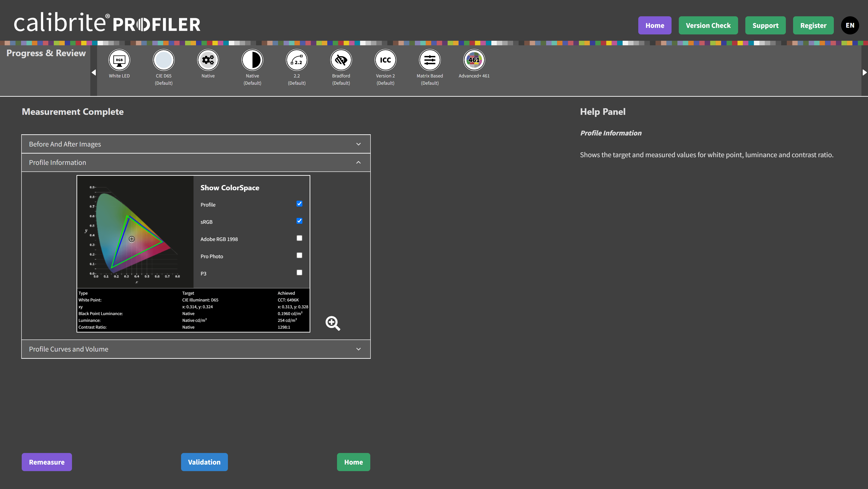This screenshot has height=489, width=868.
Task: Enable the P3 colorspace checkbox
Action: coord(299,272)
